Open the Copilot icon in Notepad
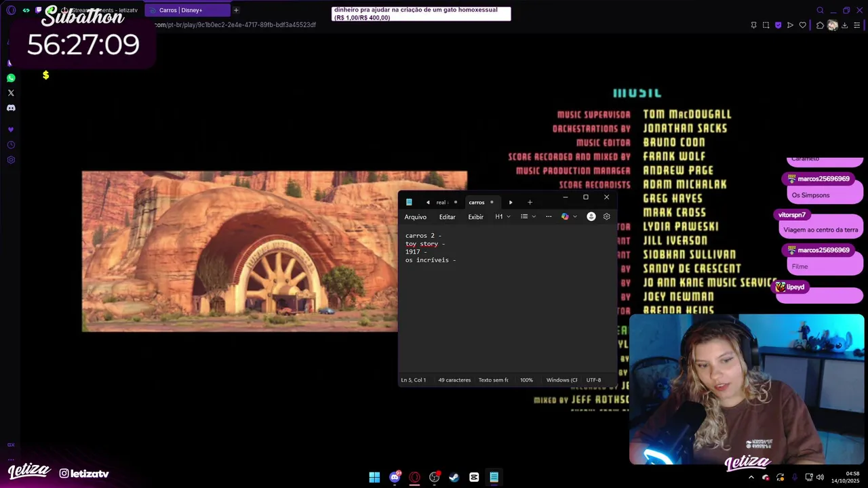Screen dimensions: 868x488 coord(565,217)
